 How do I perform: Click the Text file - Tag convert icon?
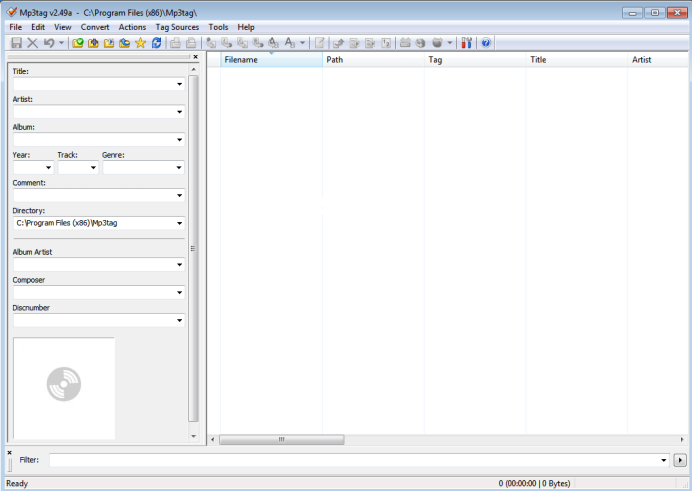pyautogui.click(x=258, y=43)
